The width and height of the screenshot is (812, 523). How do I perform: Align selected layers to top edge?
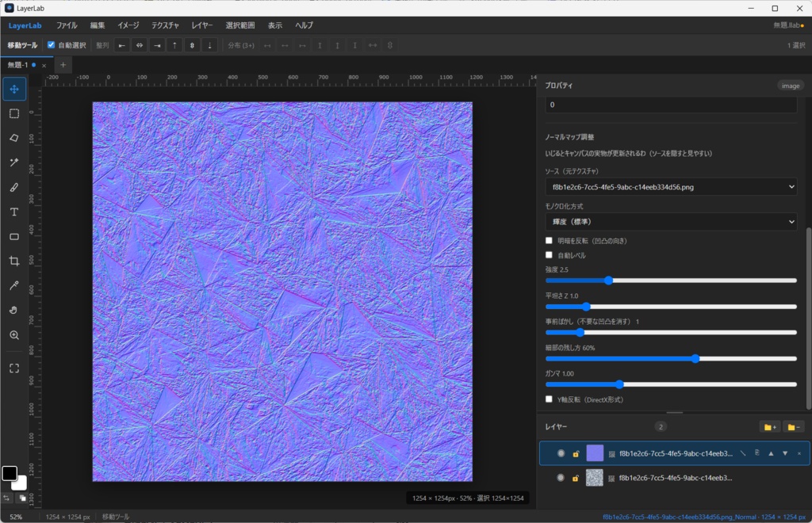[174, 45]
